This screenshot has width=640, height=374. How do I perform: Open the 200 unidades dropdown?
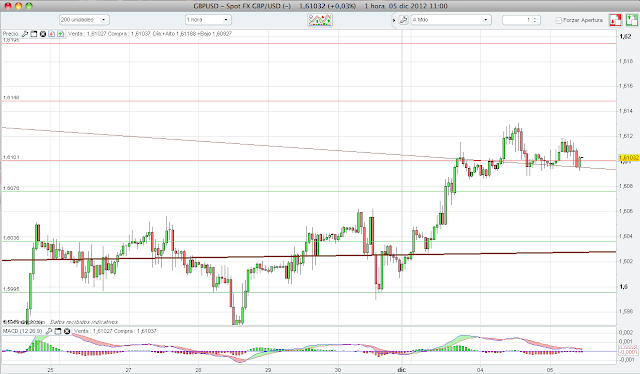click(84, 20)
